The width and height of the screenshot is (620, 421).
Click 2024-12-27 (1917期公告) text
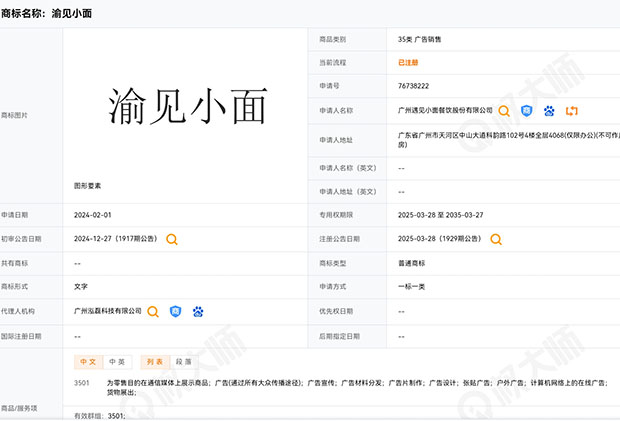coord(115,239)
